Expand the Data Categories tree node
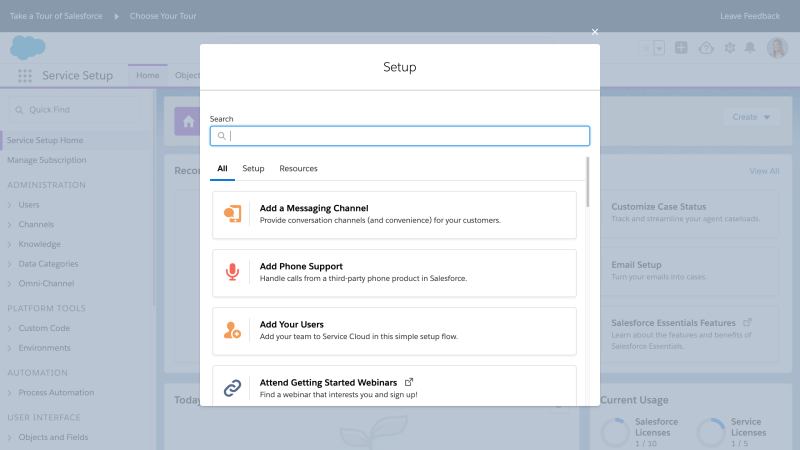This screenshot has height=450, width=800. click(9, 264)
